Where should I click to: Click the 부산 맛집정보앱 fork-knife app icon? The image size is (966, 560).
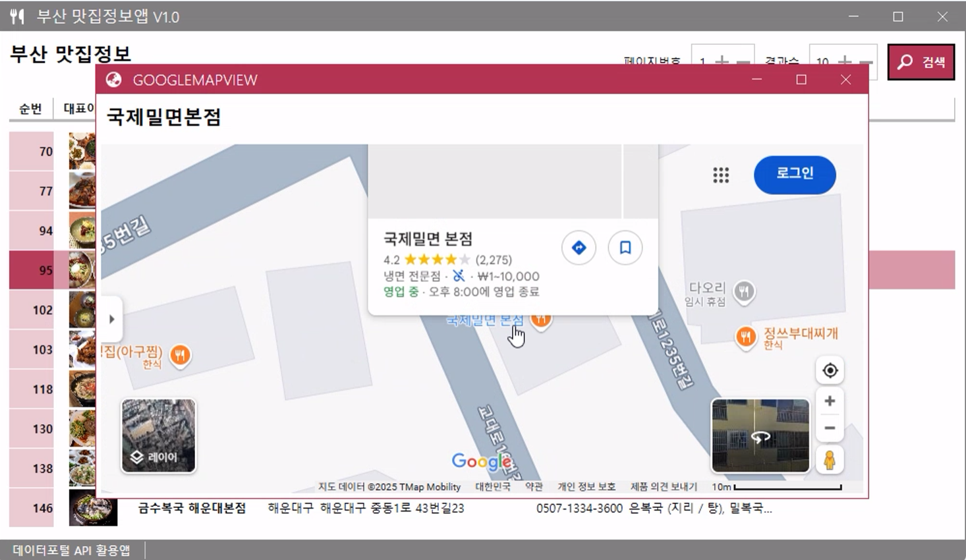(18, 16)
